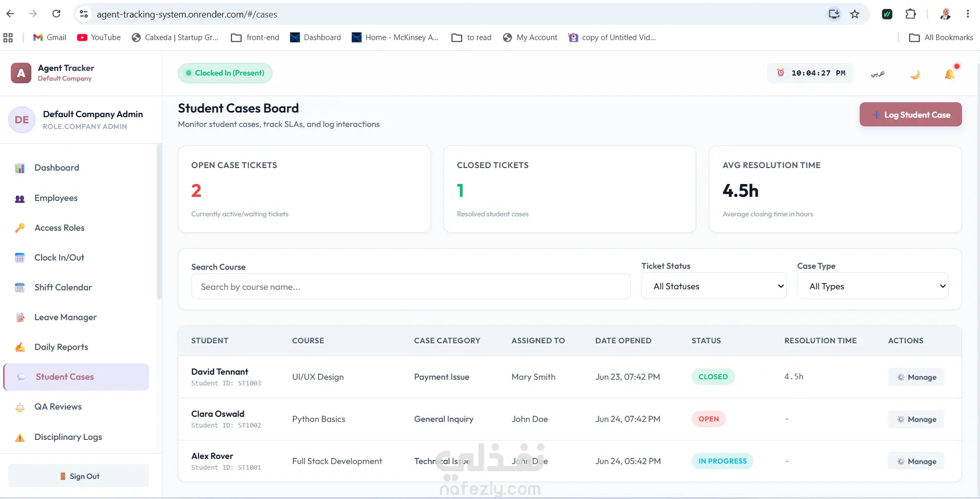The height and width of the screenshot is (499, 980).
Task: Click the Search by course name field
Action: point(411,286)
